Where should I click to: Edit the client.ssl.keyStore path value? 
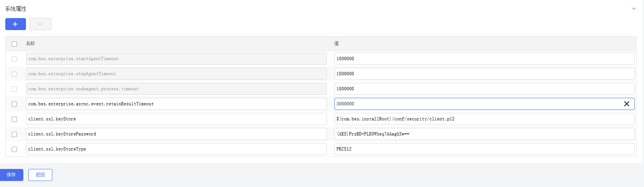(x=484, y=119)
